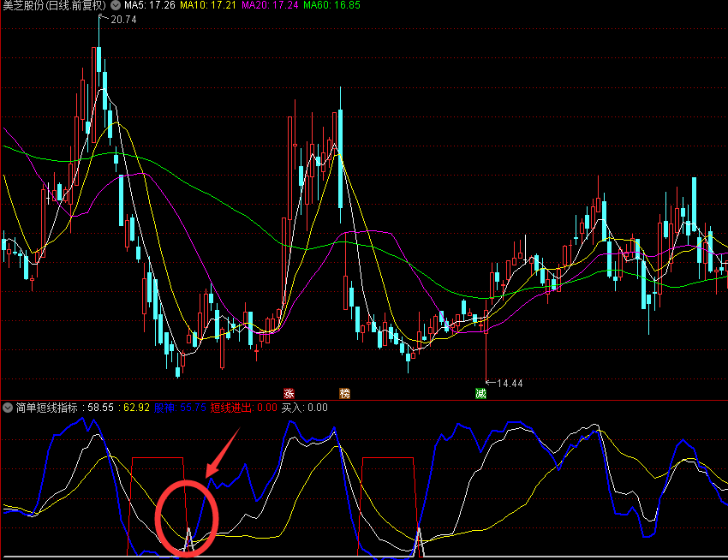Click the 买入 value in indicator header

(305, 408)
